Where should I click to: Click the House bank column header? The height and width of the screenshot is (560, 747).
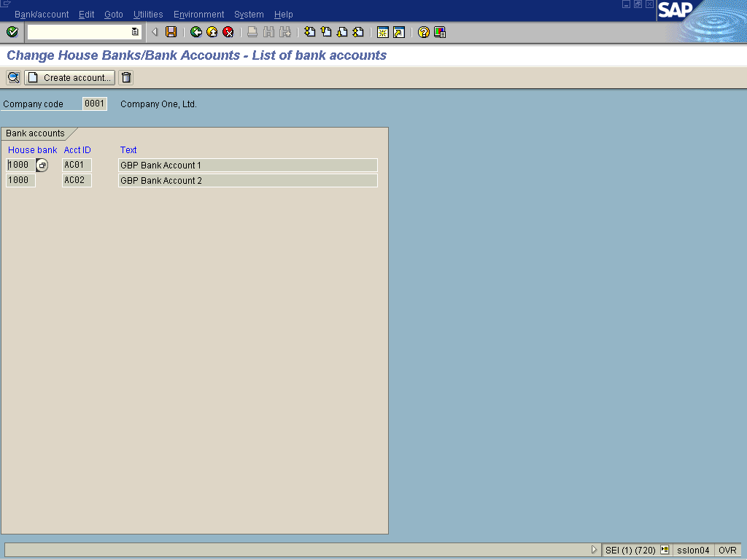coord(32,150)
